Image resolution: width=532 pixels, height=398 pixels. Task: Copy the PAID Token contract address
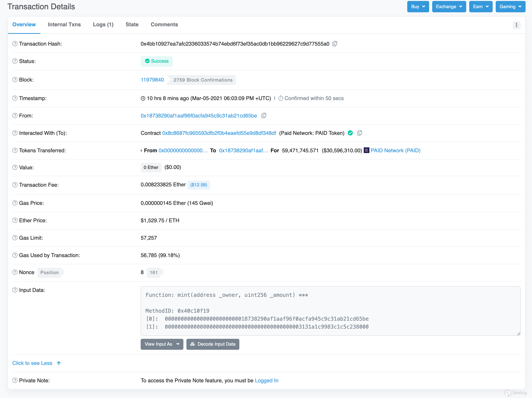pyautogui.click(x=360, y=133)
